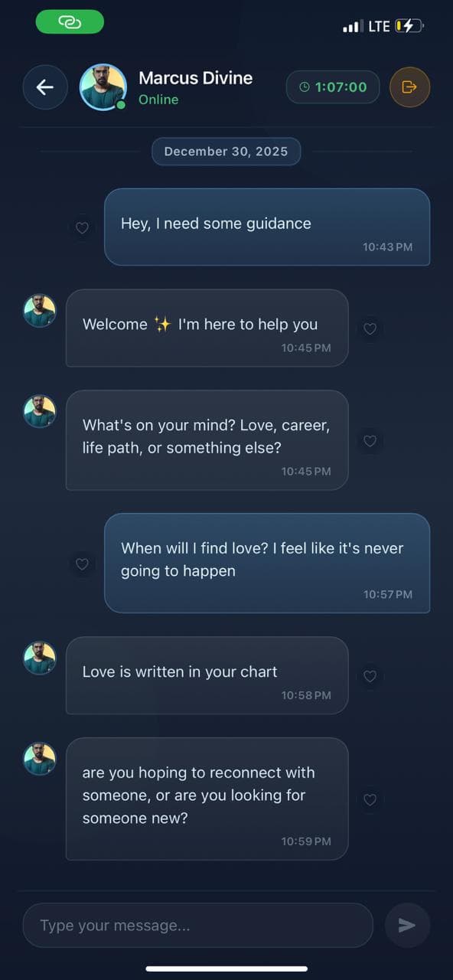Screen dimensions: 453x980
Task: Heart the 'are you hoping to reconnect' message
Action: tap(370, 799)
